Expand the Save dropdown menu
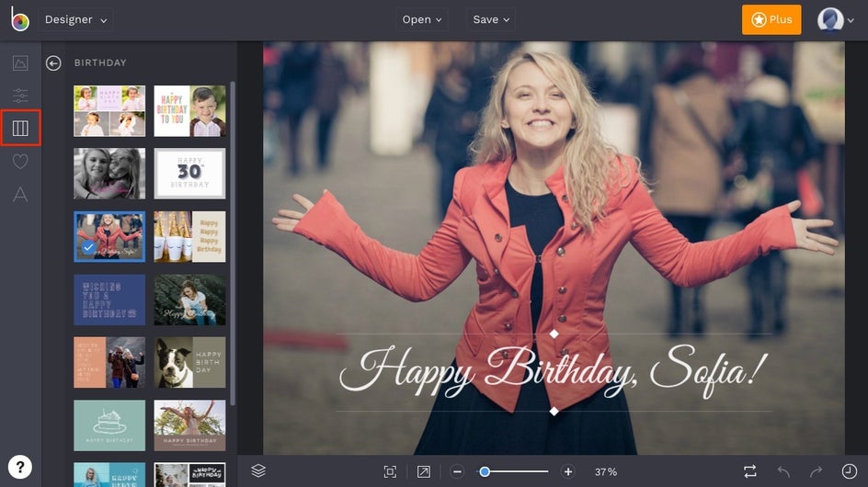This screenshot has height=487, width=868. [490, 20]
